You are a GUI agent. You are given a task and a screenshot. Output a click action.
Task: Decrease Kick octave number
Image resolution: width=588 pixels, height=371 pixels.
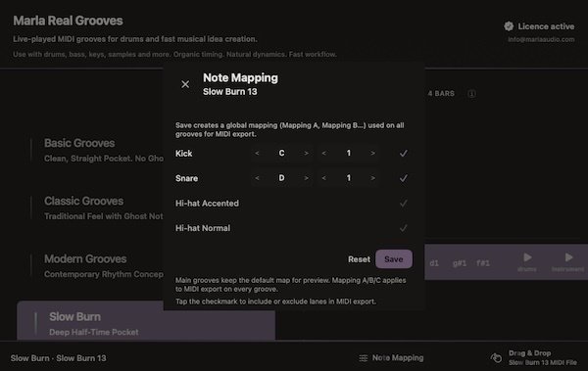tap(324, 154)
